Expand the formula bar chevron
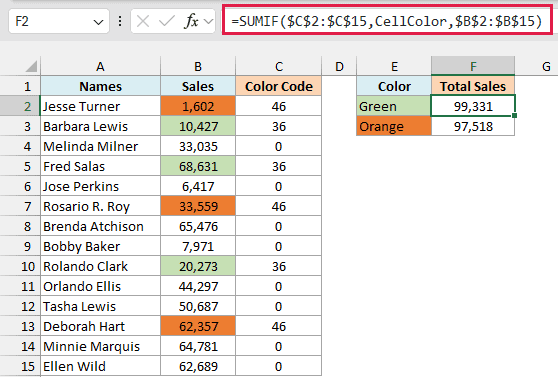Screen dimensions: 558x377 pos(209,22)
